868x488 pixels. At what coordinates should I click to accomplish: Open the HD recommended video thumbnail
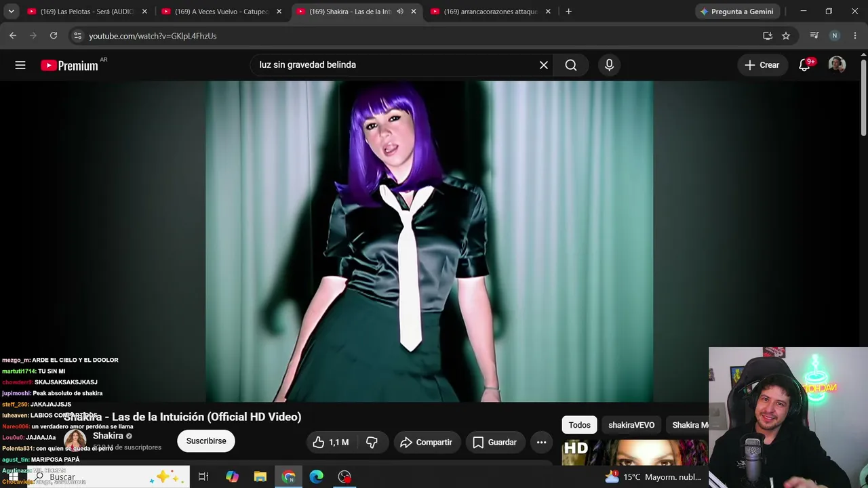click(635, 453)
